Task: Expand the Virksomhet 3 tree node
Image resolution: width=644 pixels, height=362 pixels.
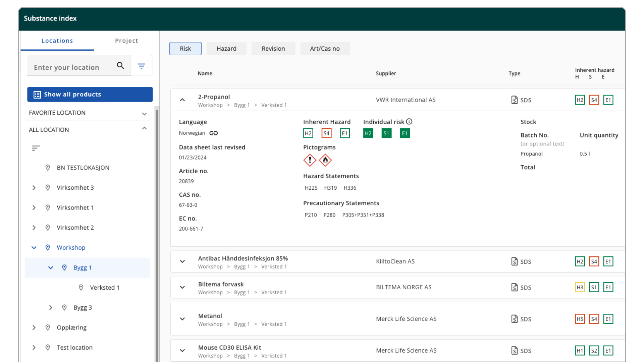Action: (x=34, y=188)
